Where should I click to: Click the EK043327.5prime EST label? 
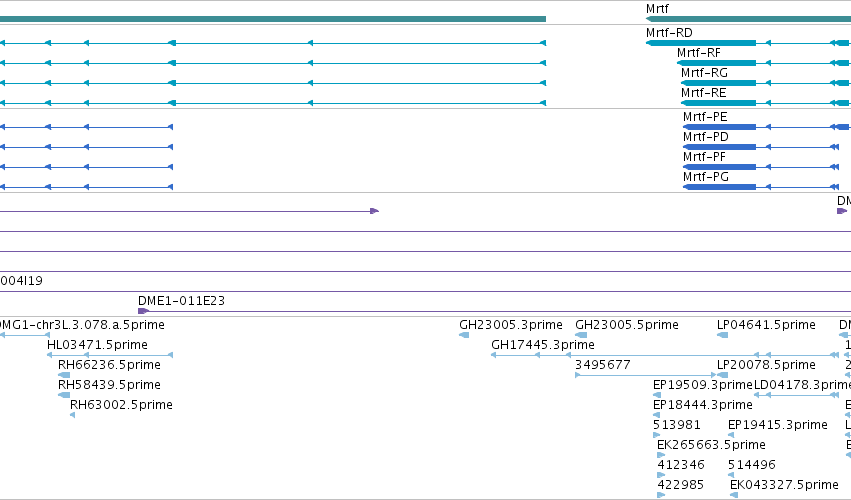784,485
